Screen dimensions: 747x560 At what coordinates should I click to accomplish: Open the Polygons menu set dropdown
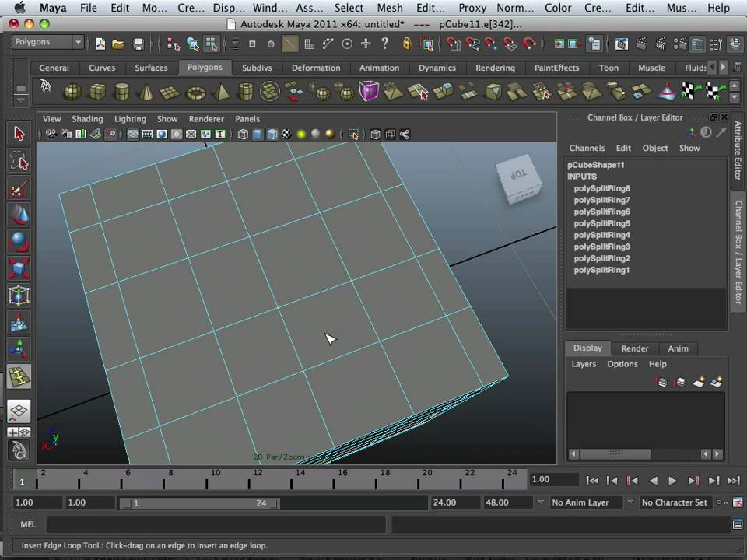click(x=47, y=42)
